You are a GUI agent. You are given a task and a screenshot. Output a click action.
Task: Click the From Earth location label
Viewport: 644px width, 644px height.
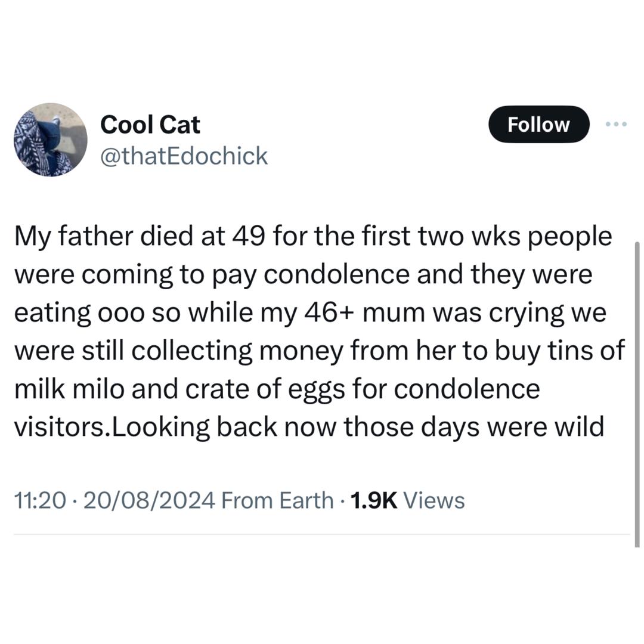point(277,500)
